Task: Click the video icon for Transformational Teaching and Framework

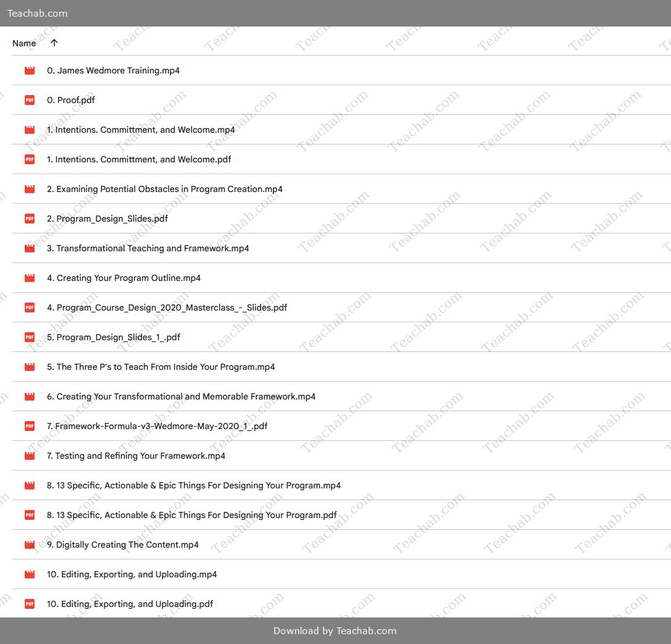Action: point(30,248)
